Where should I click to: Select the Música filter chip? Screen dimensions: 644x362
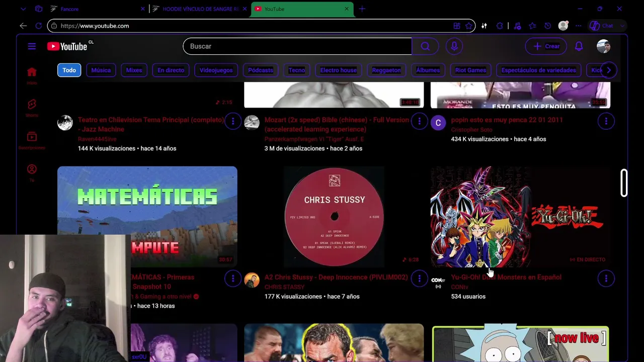101,70
